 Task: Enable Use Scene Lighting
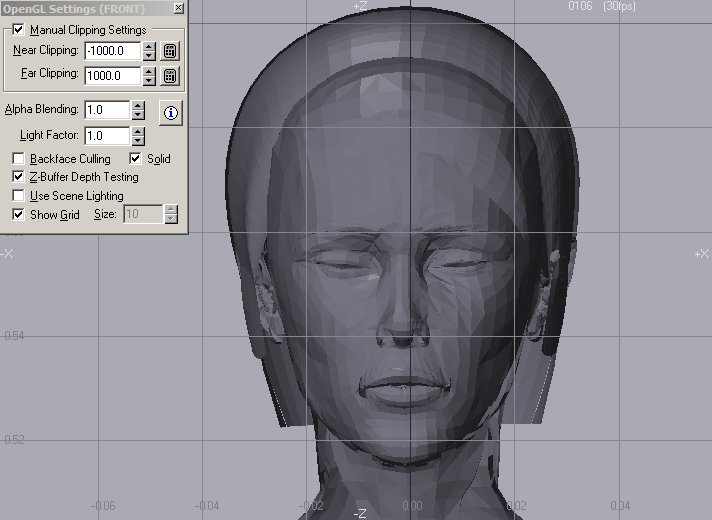tap(18, 196)
